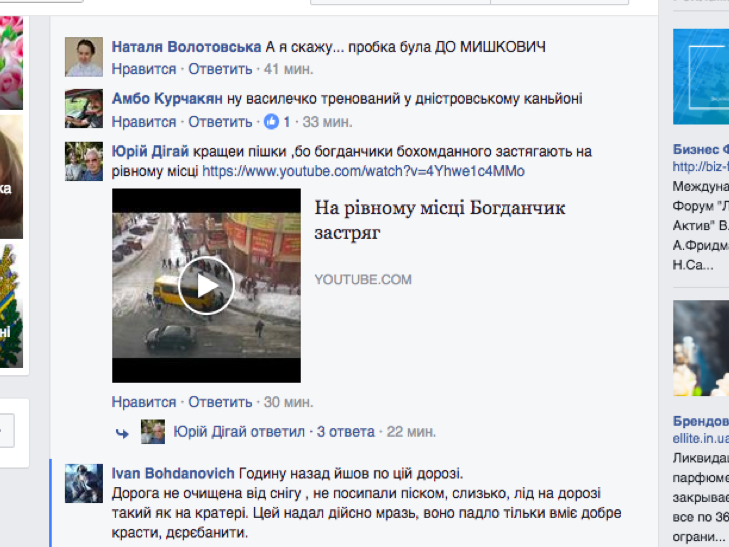Reply to Амбо Курчакян's comment
Screen dimensions: 729x547
click(220, 122)
